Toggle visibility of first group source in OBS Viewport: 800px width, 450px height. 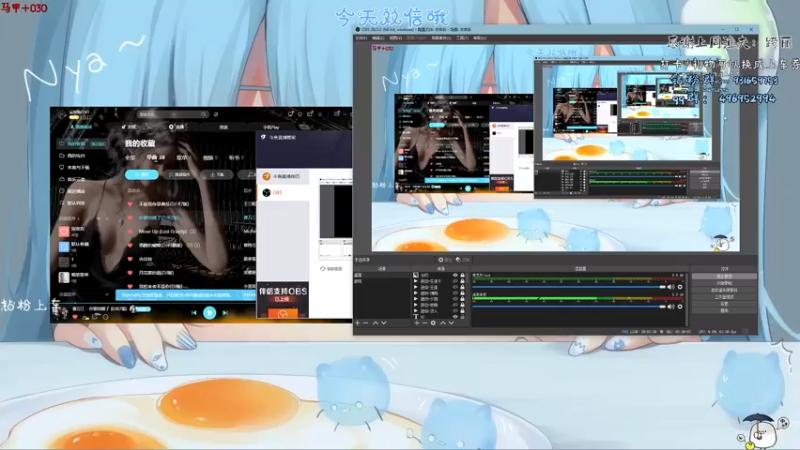(x=456, y=281)
